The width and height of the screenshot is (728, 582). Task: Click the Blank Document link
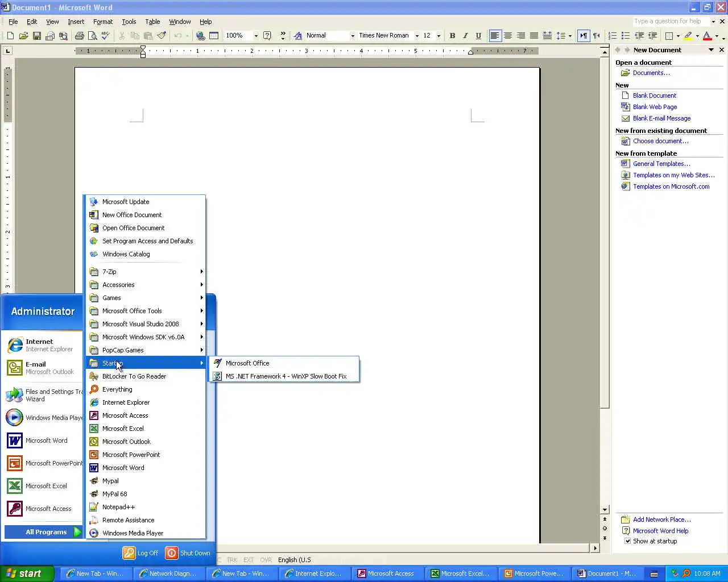pos(655,95)
